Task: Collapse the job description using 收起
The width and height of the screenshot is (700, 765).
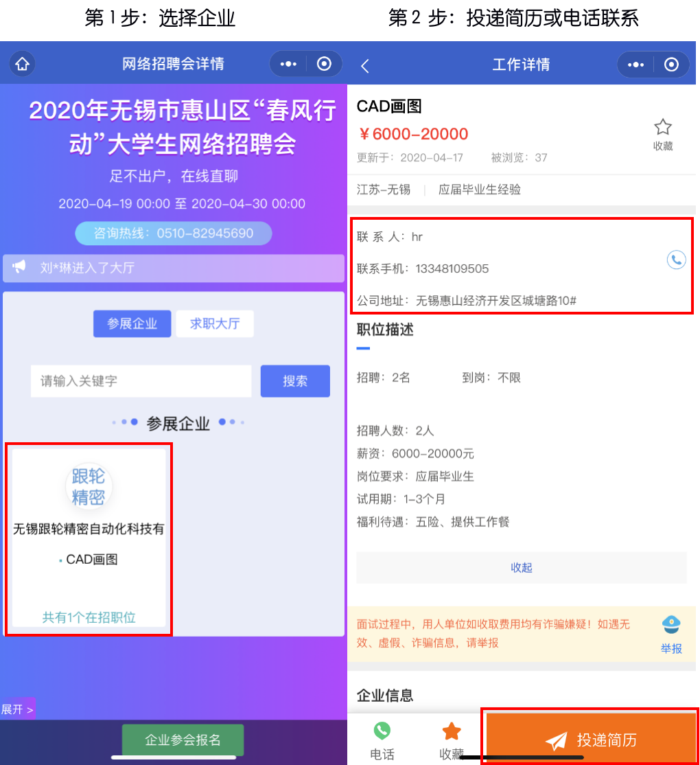Action: tap(521, 567)
